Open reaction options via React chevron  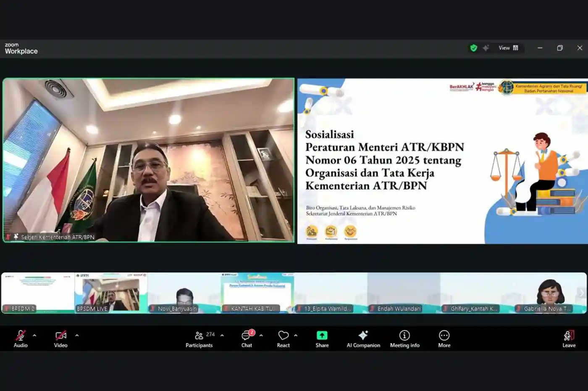296,335
